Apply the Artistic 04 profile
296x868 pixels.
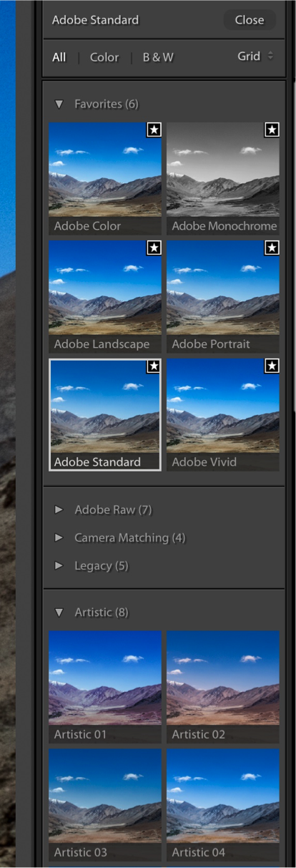(223, 805)
